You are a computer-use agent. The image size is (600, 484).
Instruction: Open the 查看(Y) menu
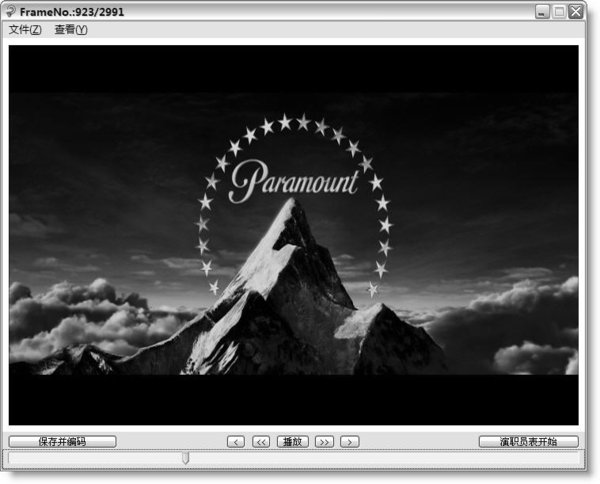click(x=71, y=29)
